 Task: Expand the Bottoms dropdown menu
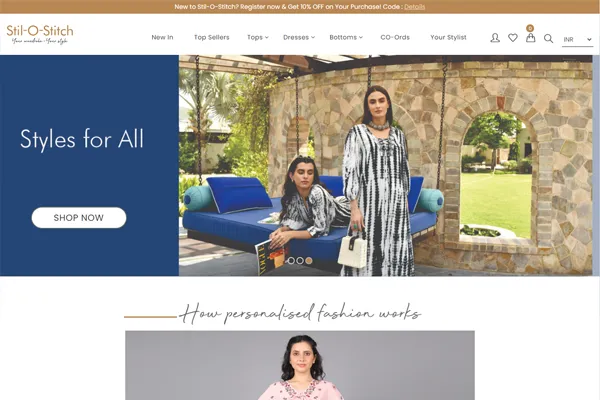(346, 37)
